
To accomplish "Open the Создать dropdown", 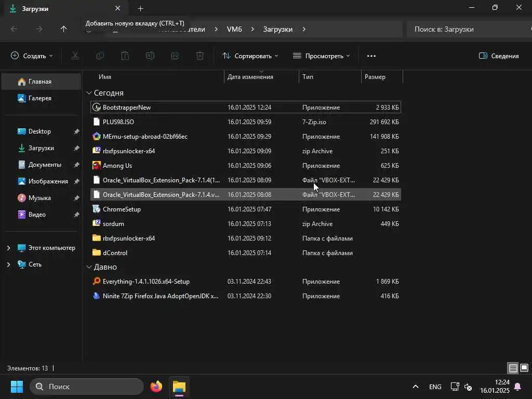I will [32, 56].
